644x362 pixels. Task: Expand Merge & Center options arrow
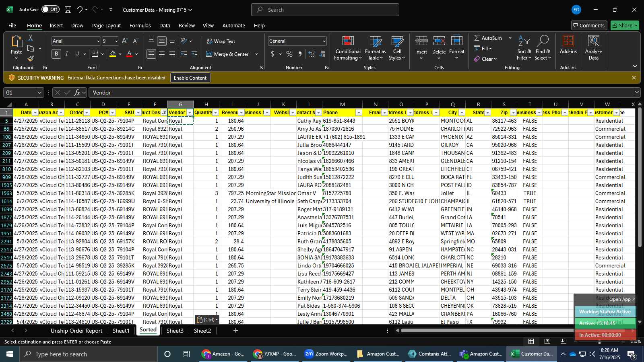256,54
